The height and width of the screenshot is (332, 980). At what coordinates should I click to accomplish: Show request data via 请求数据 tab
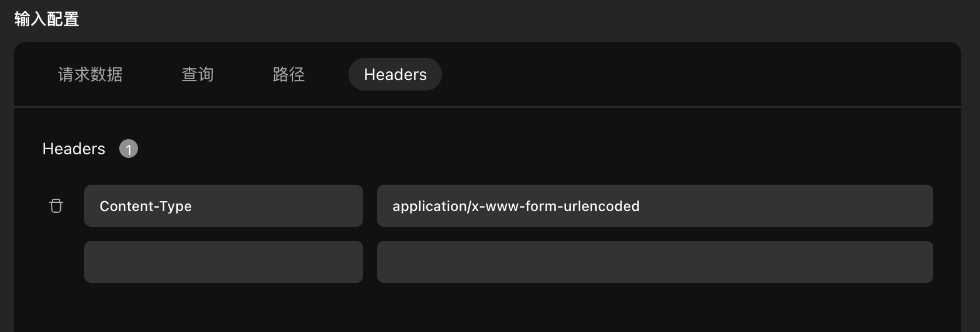[x=90, y=74]
